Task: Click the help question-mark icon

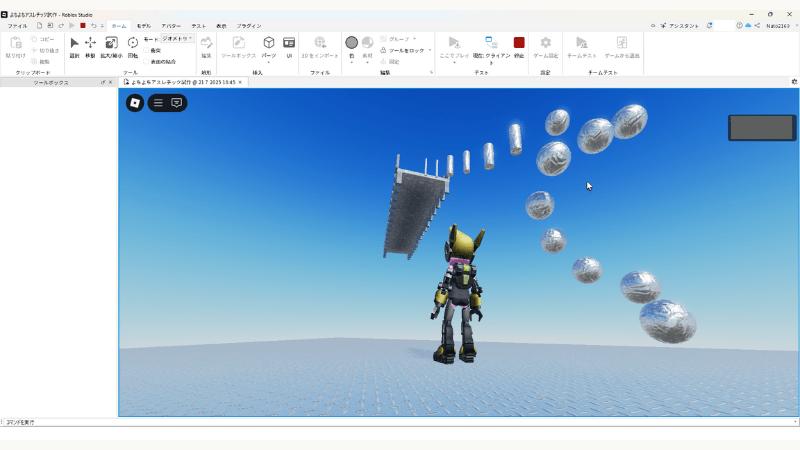Action: (x=739, y=26)
